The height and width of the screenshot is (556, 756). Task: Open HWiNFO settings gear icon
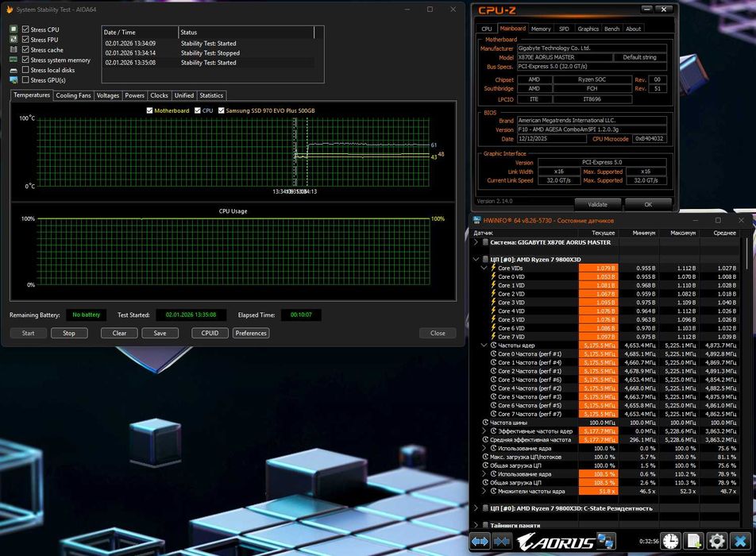pos(716,541)
